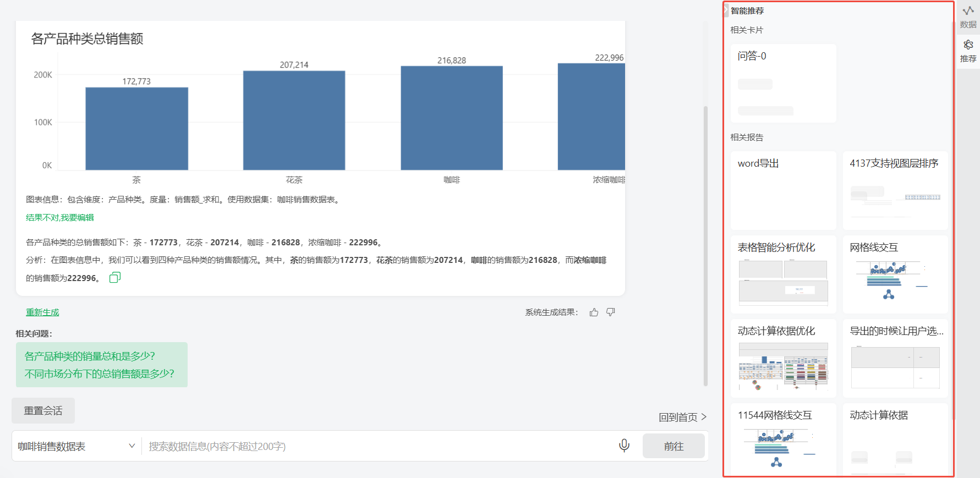Click the 各产品种类总销售额 chart title

[87, 39]
